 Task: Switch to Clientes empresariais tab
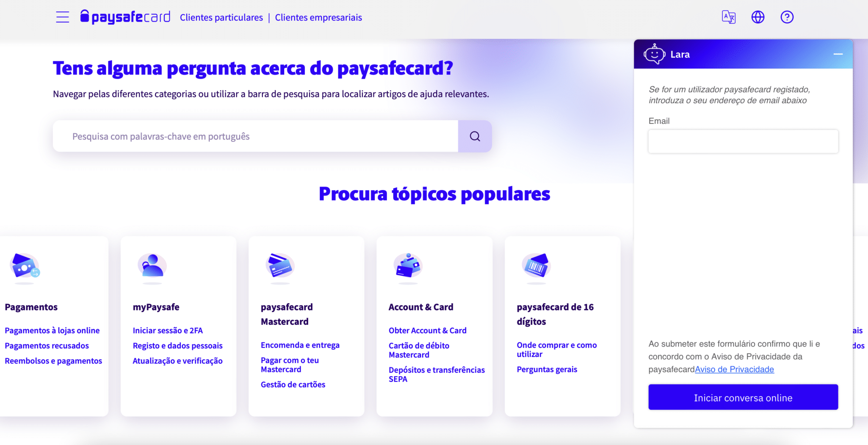click(x=318, y=17)
